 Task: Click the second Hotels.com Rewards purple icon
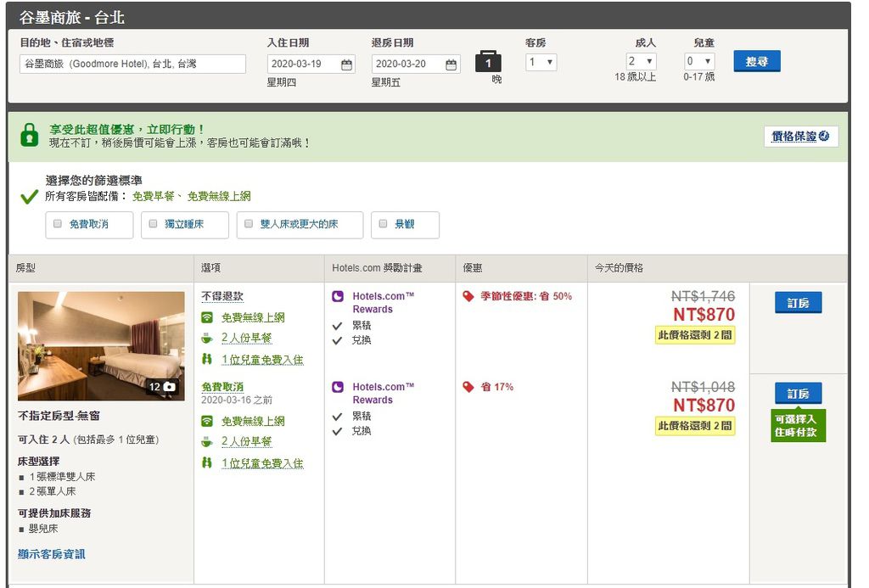(338, 387)
